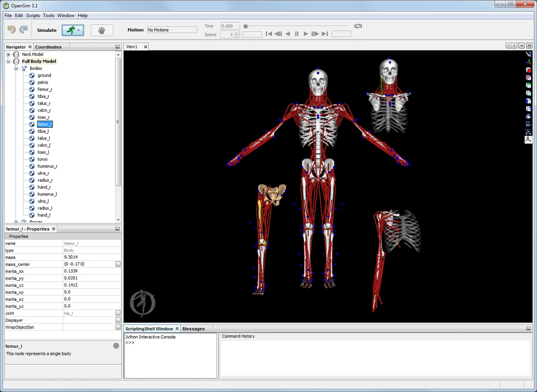Open the Scripts menu
The height and width of the screenshot is (392, 537).
pyautogui.click(x=33, y=15)
